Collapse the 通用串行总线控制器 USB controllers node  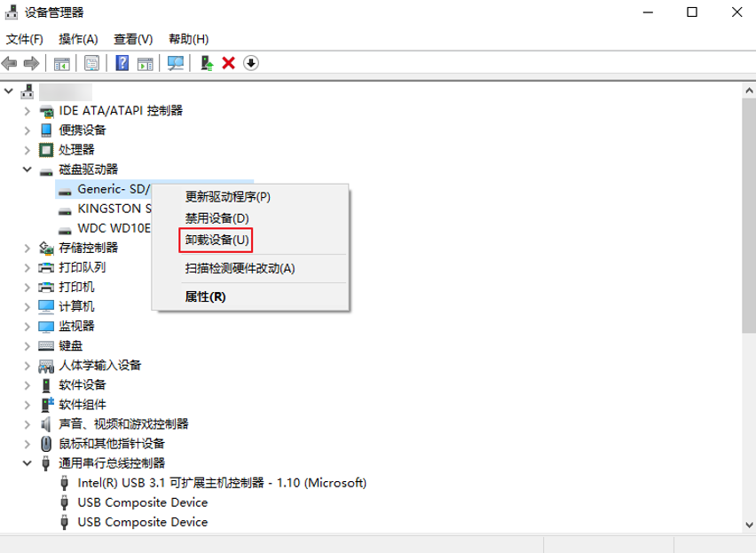click(x=28, y=463)
